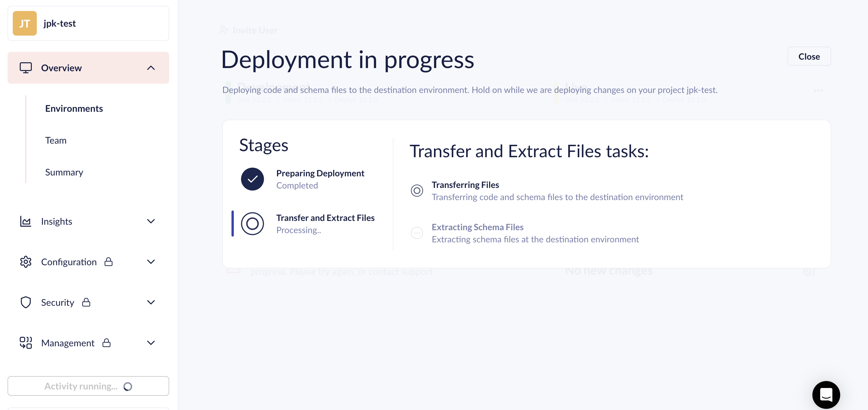Click the jpk-test project avatar

(x=24, y=23)
